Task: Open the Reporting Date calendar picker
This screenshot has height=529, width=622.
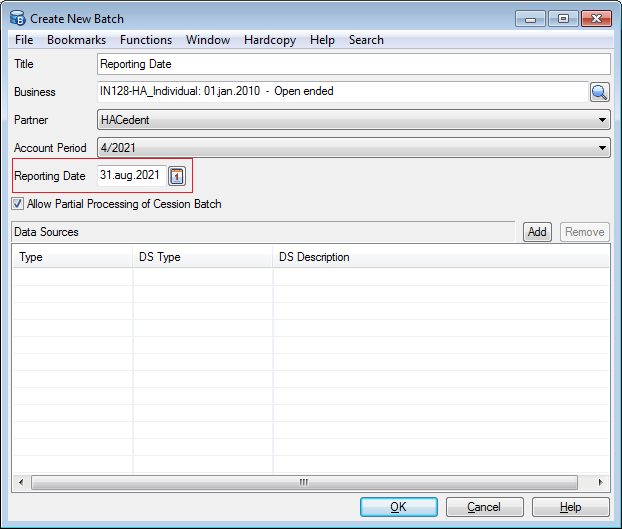Action: coord(176,176)
